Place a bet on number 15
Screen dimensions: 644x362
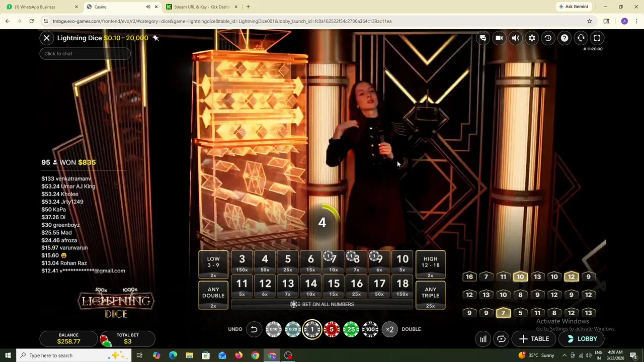coord(334,287)
